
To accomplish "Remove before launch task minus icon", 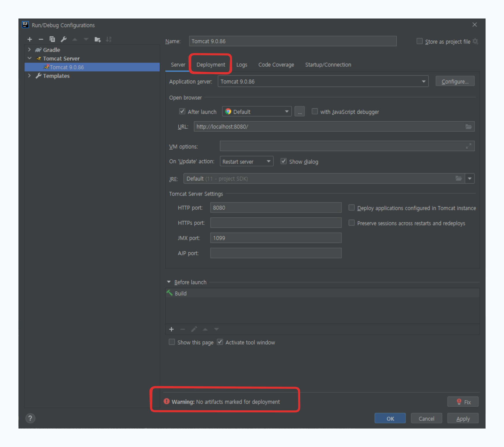I will point(182,329).
